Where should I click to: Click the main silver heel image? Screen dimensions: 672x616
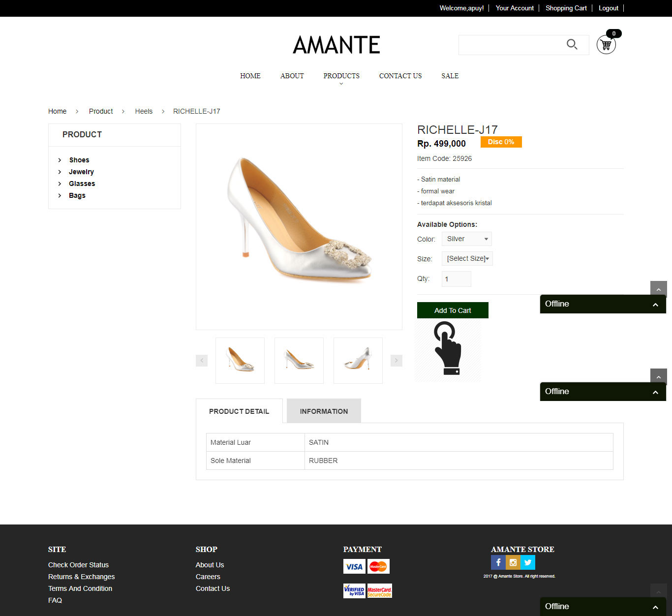(299, 227)
